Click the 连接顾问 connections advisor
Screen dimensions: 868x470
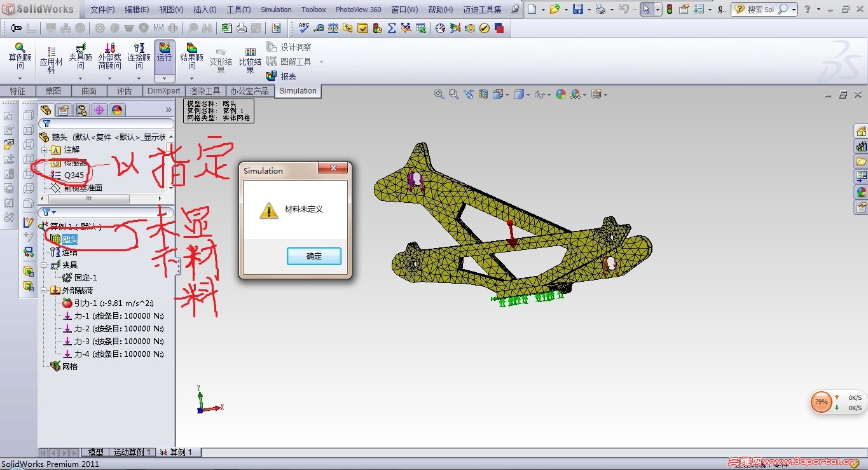click(x=138, y=57)
